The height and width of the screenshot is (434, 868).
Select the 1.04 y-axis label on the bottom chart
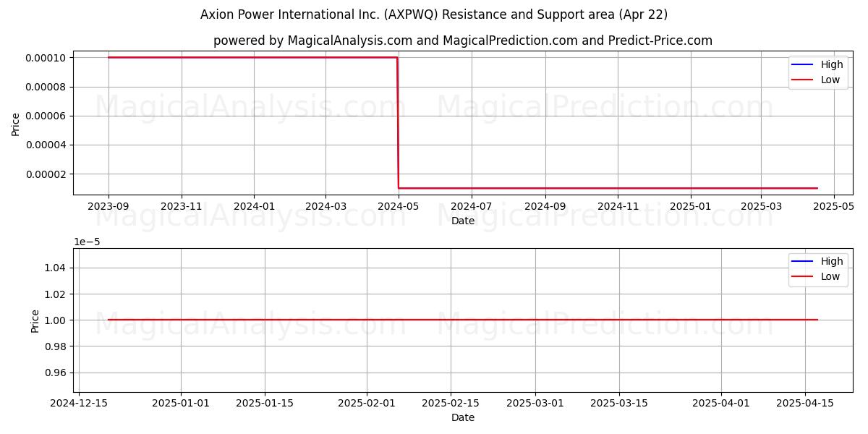tap(56, 268)
